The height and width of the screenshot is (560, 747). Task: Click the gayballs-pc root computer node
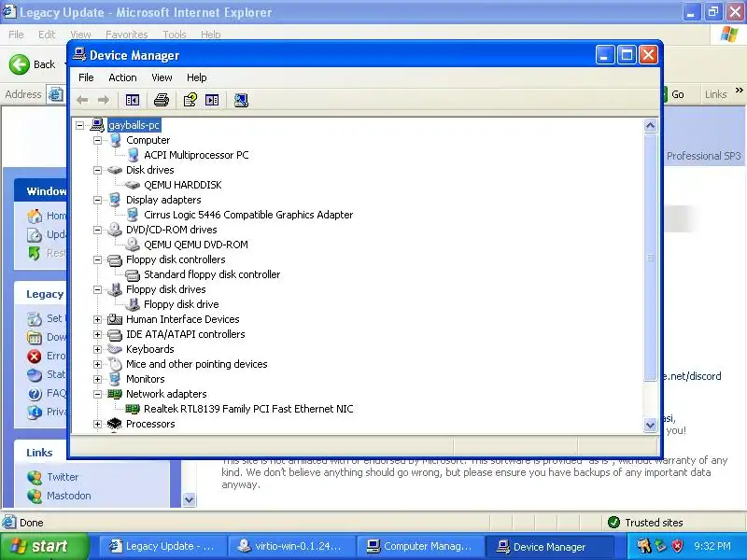point(134,125)
